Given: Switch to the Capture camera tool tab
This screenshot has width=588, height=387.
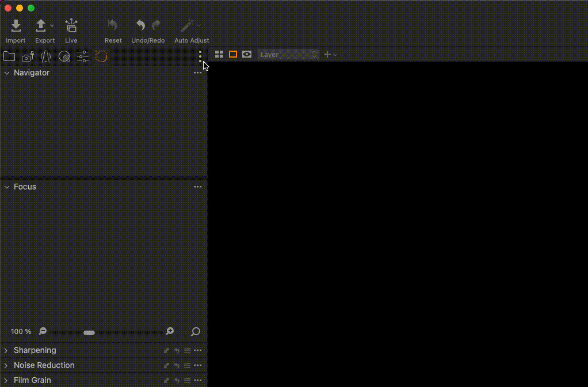Looking at the screenshot, I should pos(28,56).
